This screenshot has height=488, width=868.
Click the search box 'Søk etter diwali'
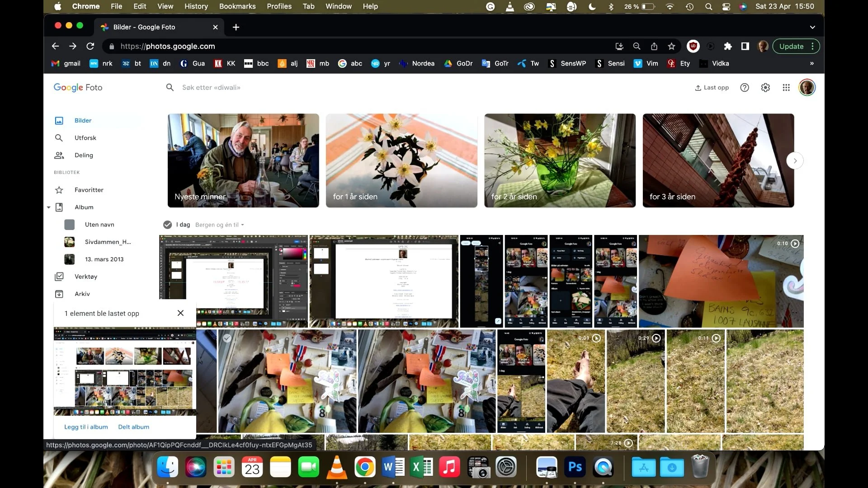211,88
